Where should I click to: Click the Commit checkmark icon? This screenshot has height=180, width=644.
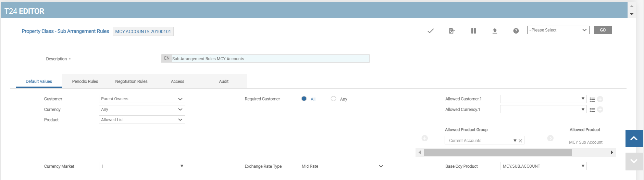tap(431, 31)
